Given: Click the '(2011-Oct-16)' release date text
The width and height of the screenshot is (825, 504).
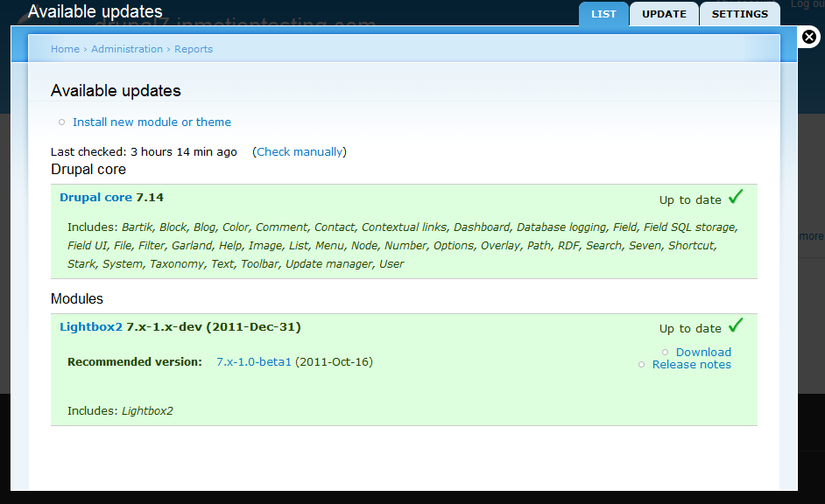Looking at the screenshot, I should click(x=334, y=362).
